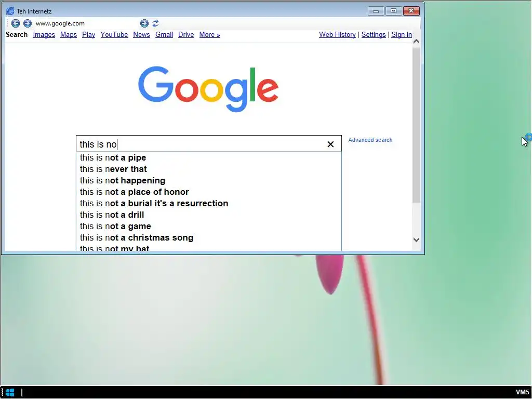Screen dimensions: 532x399
Task: Click the www.google.com address field
Action: (87, 23)
